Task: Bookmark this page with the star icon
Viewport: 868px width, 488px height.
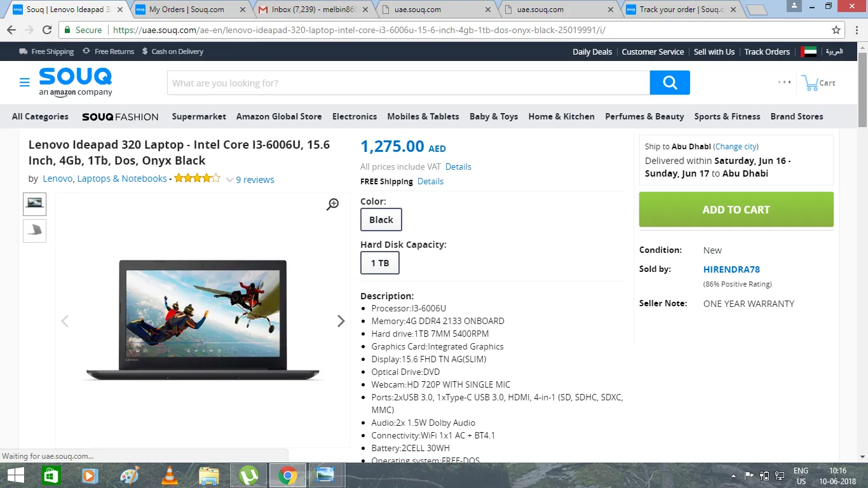Action: point(836,30)
